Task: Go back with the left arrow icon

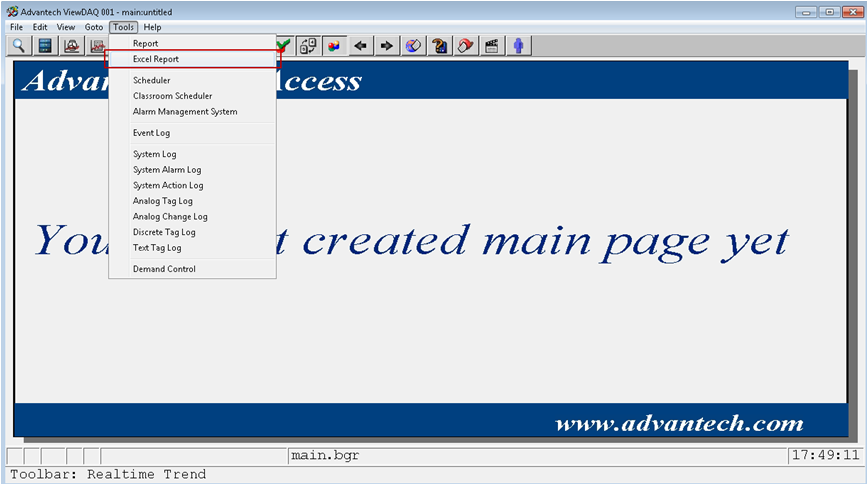Action: pos(360,46)
